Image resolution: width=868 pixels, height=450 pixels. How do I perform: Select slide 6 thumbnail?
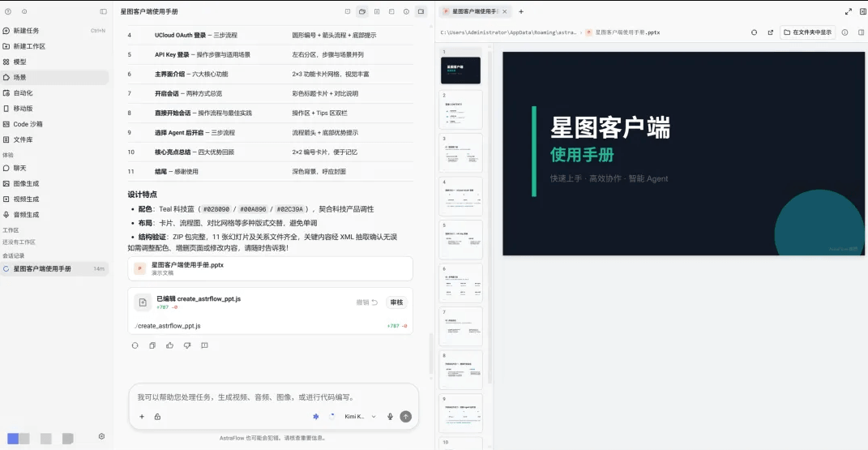coord(460,284)
